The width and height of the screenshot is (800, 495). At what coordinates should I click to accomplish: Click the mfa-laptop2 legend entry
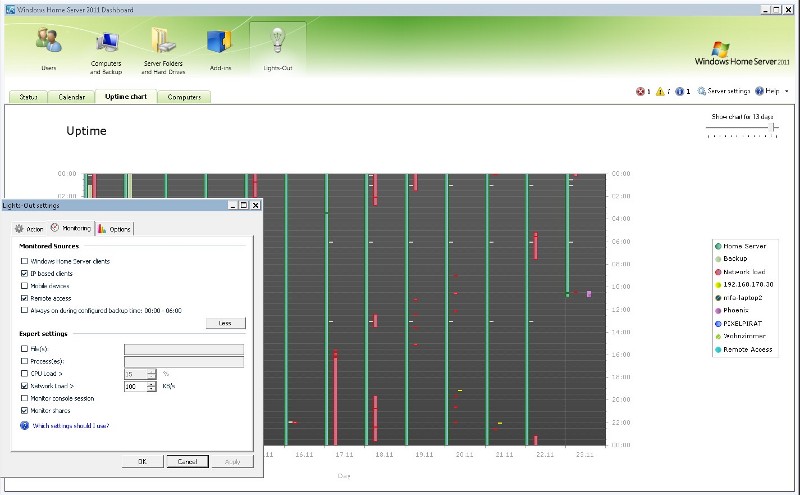coord(738,298)
